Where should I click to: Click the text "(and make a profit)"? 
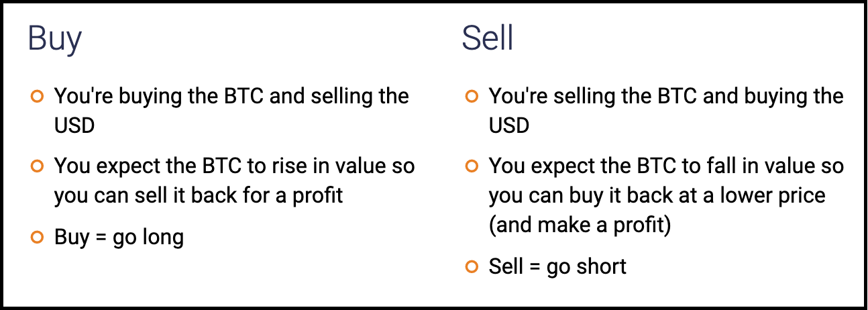tap(580, 225)
